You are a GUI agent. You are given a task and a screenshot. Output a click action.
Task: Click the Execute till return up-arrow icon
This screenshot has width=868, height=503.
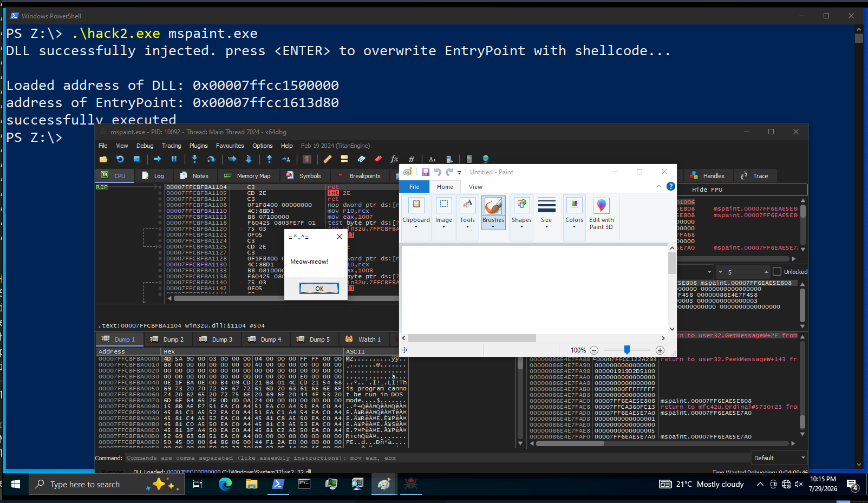coord(269,159)
